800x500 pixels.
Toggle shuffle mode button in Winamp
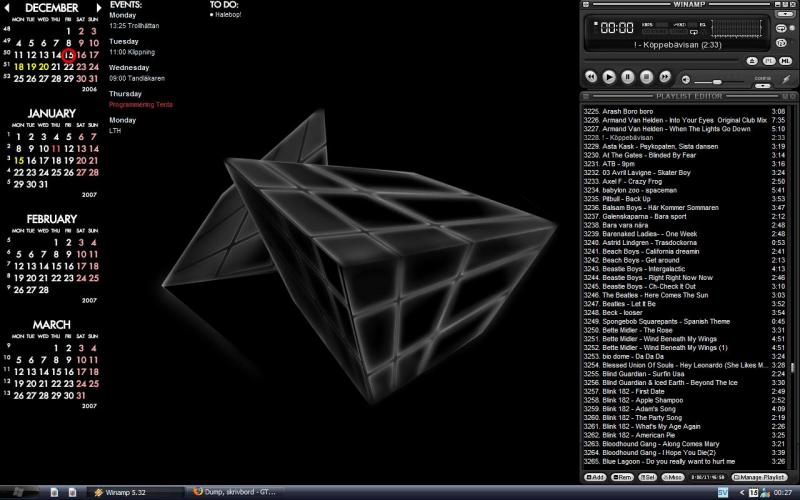(781, 43)
